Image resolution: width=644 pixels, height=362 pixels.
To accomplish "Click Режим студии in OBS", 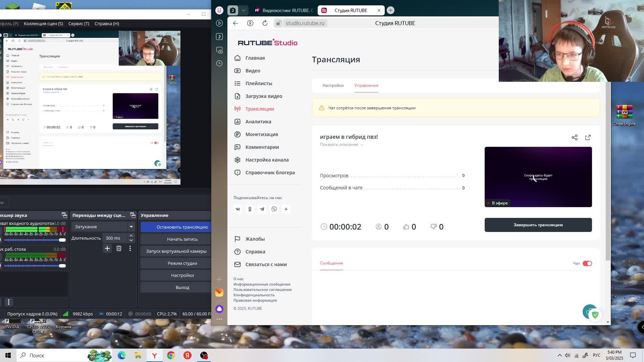I will coord(176,263).
